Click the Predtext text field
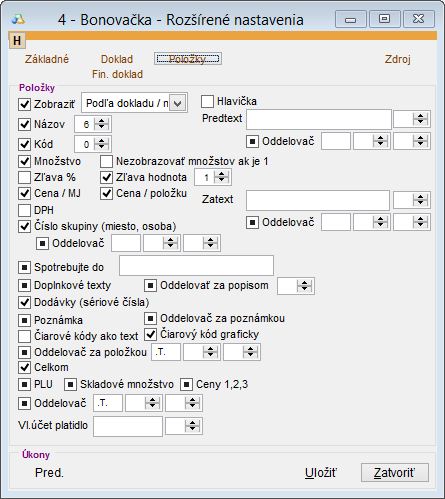Screen dimensions: 445x499 319,119
